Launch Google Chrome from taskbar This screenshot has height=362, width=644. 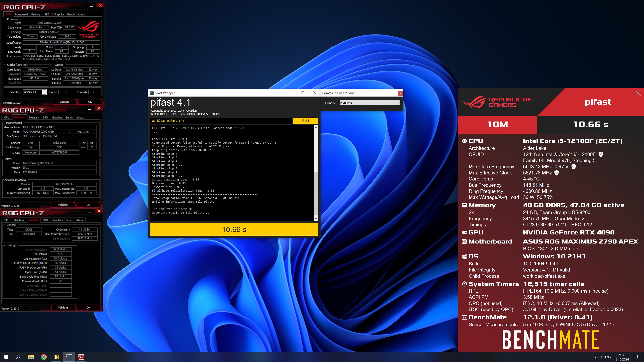[x=43, y=357]
